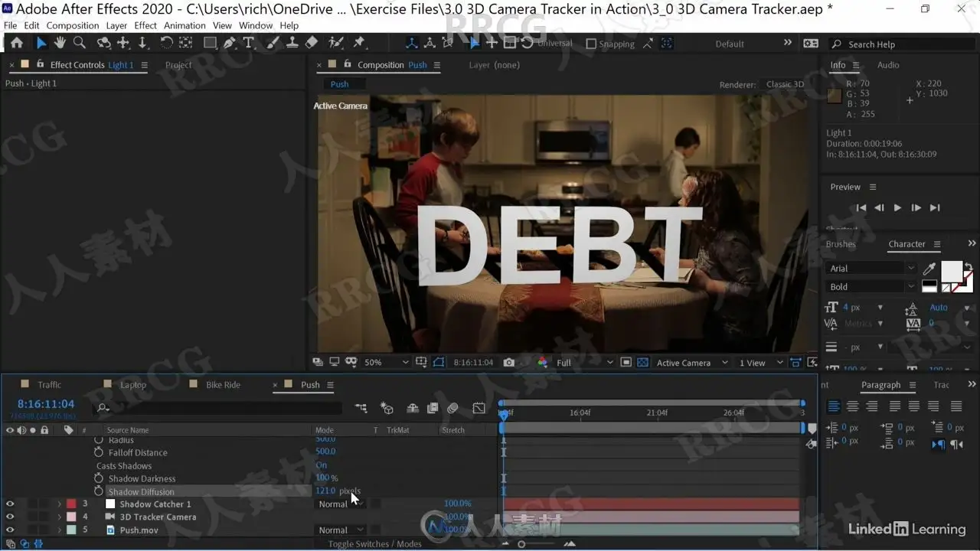Switch to the Project panel tab
Viewport: 980px width, 551px height.
click(178, 65)
